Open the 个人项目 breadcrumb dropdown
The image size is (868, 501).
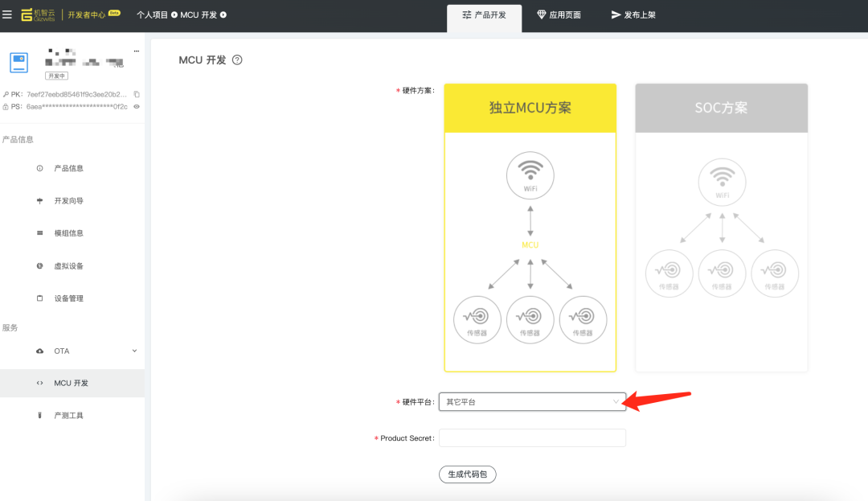157,15
